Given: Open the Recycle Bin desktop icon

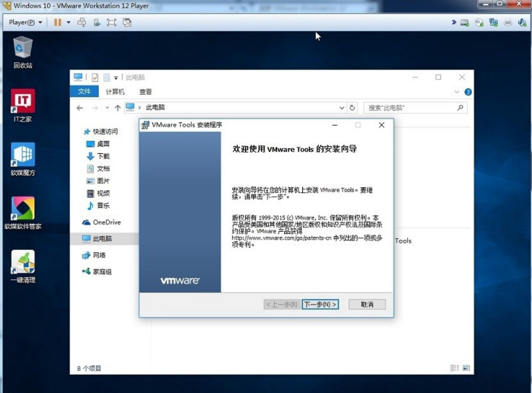Looking at the screenshot, I should click(x=23, y=52).
